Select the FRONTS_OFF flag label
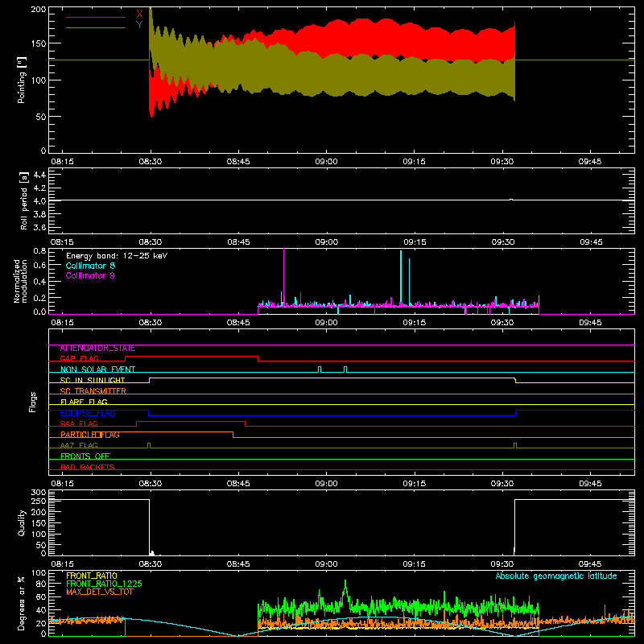The image size is (644, 644). pos(85,456)
